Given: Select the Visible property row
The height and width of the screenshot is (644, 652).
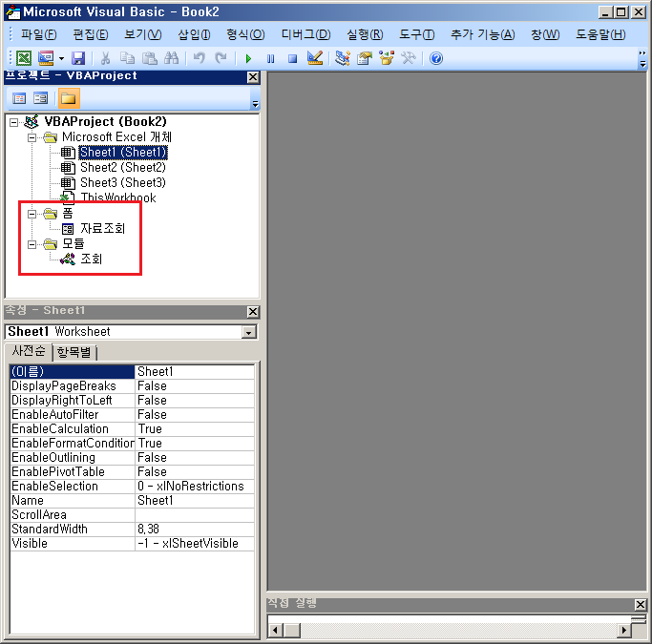Looking at the screenshot, I should [133, 544].
